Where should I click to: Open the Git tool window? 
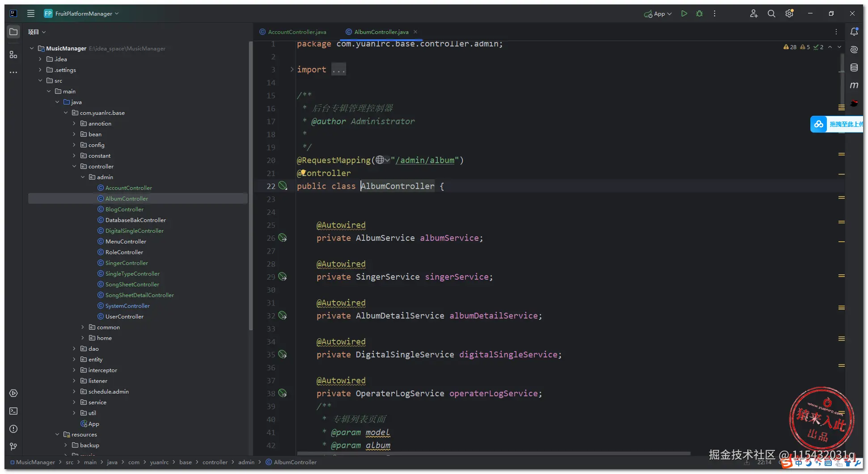click(13, 446)
